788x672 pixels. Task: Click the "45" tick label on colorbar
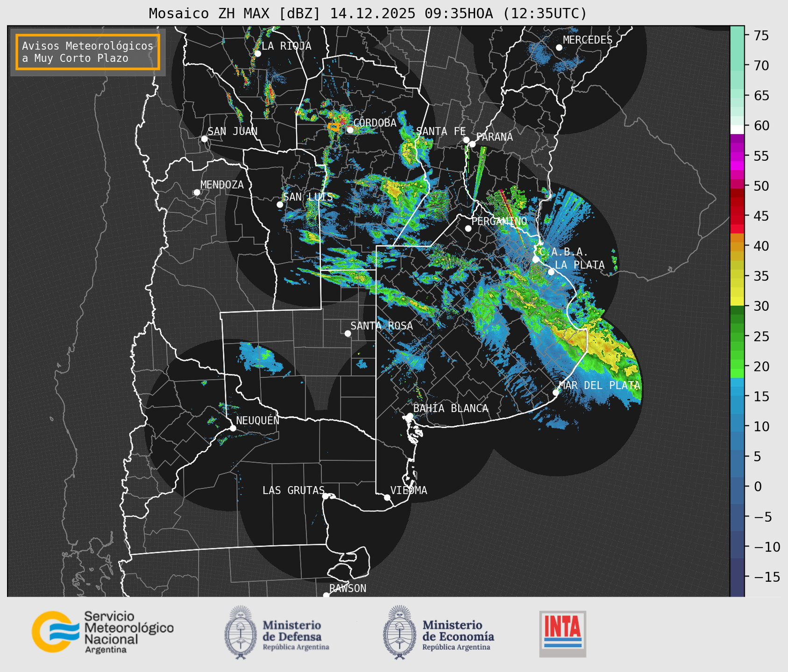[x=760, y=216]
